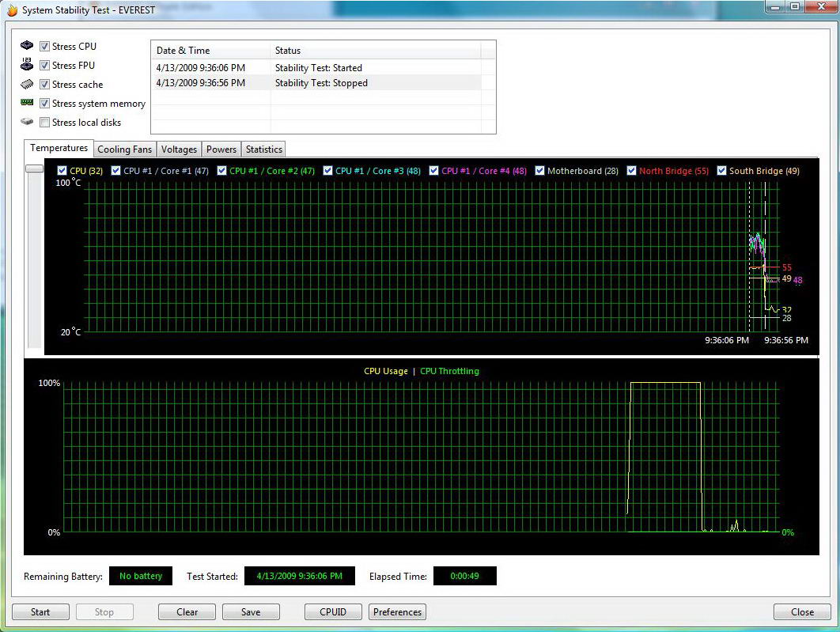Viewport: 840px width, 632px height.
Task: Switch to the Cooling Fans tab
Action: 125,149
